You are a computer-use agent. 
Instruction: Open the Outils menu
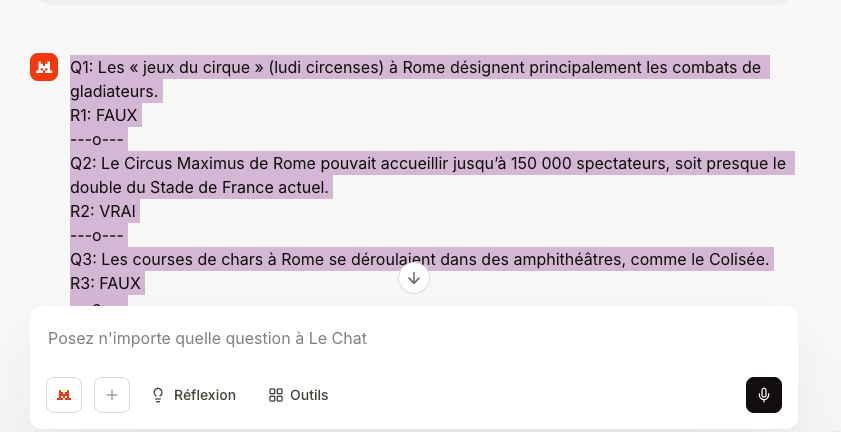tap(298, 395)
